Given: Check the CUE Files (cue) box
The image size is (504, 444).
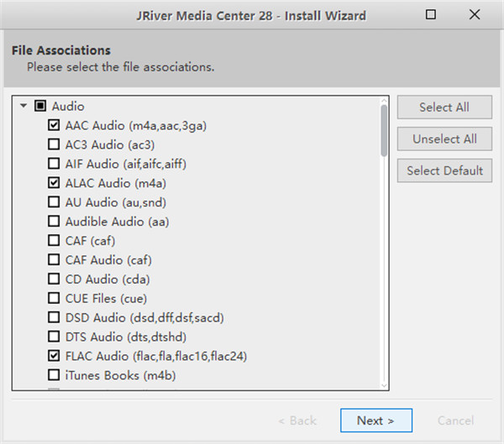Looking at the screenshot, I should [x=55, y=298].
